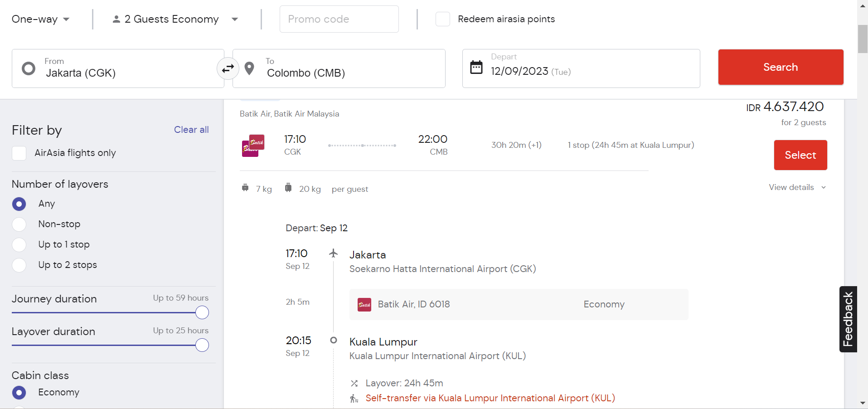Click the swap origin and destination arrows icon

[x=228, y=68]
